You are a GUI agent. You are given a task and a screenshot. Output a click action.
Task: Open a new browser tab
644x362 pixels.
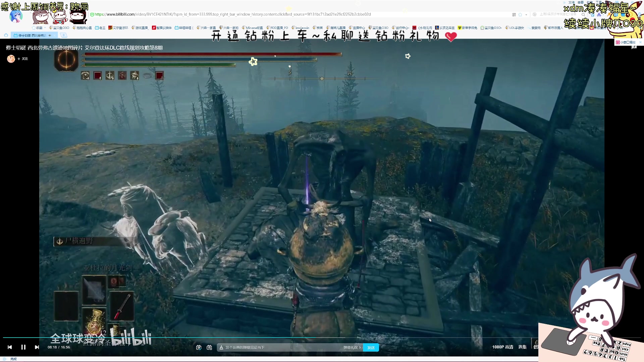63,35
